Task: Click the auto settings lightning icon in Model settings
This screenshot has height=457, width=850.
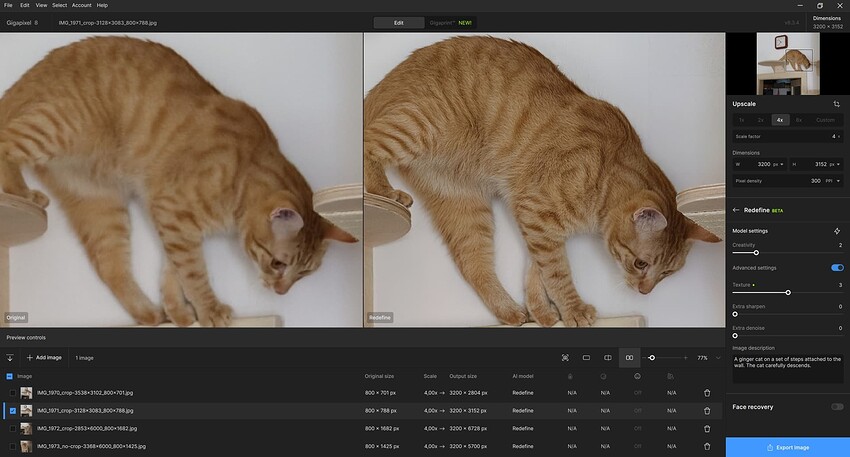Action: 836,231
